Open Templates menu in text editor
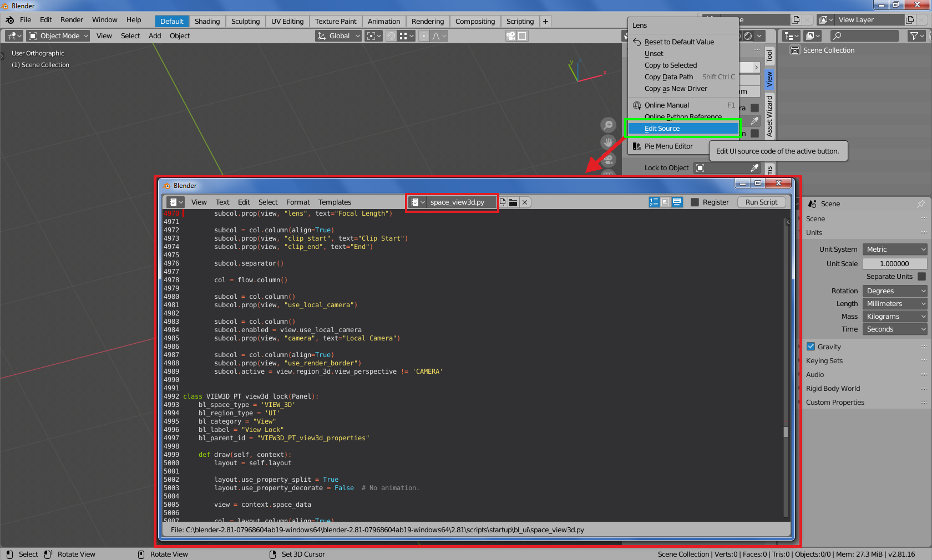932x560 pixels. pos(335,202)
